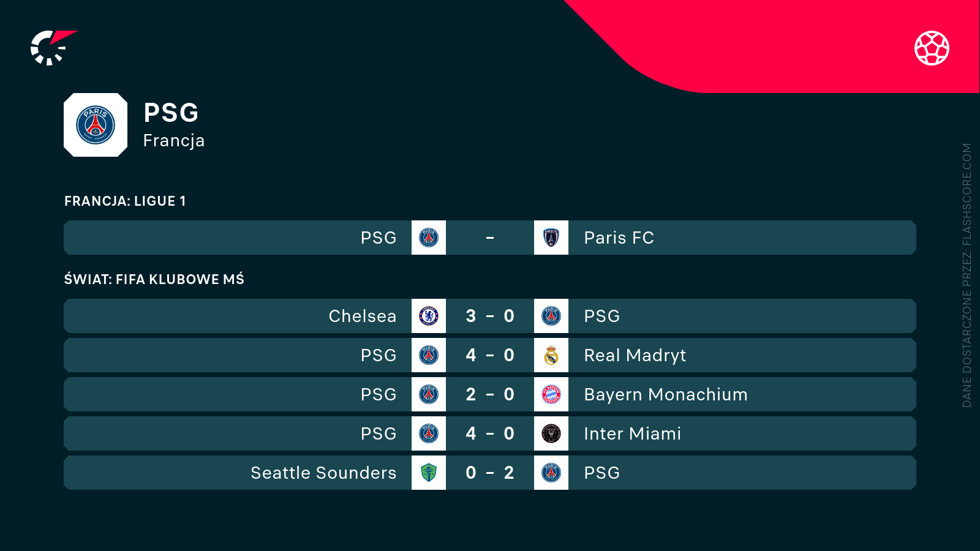Image resolution: width=980 pixels, height=551 pixels.
Task: Click the Flashscore logo in the top corner
Action: tap(53, 48)
